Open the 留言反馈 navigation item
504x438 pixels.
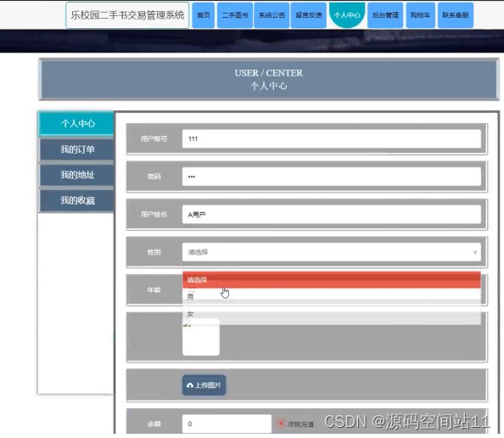tap(309, 15)
